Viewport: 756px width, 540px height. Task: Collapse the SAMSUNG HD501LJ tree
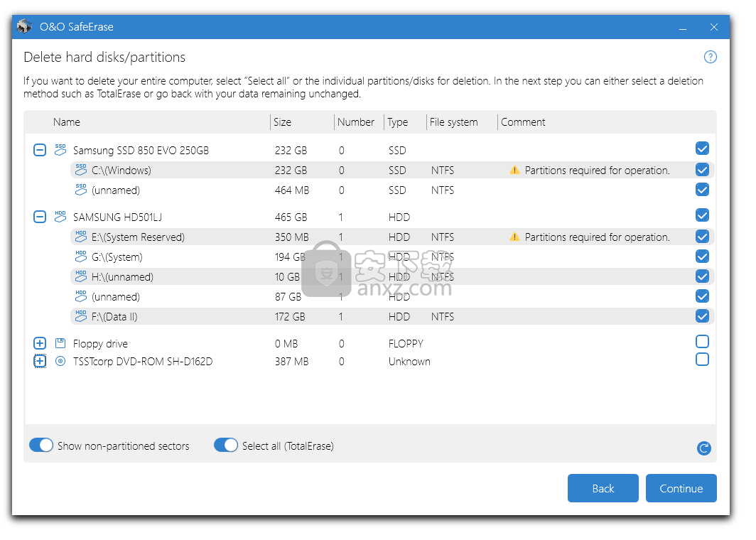point(40,217)
